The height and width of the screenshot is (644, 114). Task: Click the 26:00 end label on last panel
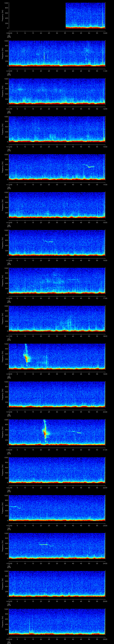pyautogui.click(x=105, y=639)
